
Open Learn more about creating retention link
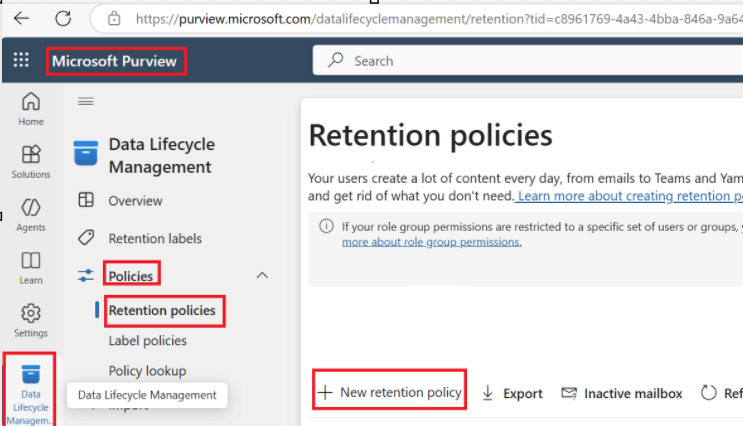tap(630, 196)
